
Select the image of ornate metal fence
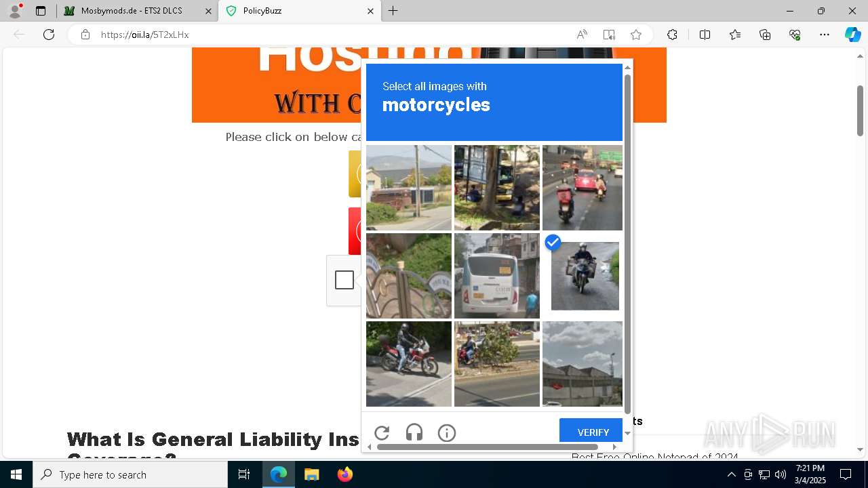point(409,276)
